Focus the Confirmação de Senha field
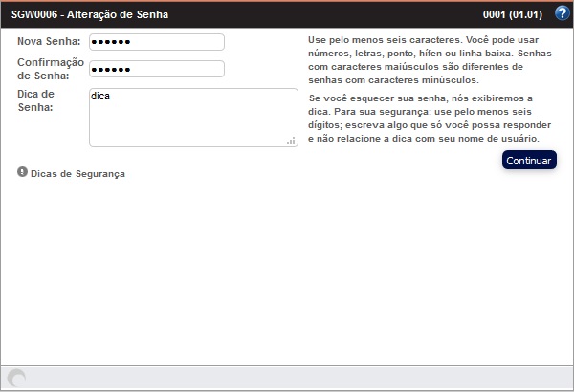 [156, 69]
